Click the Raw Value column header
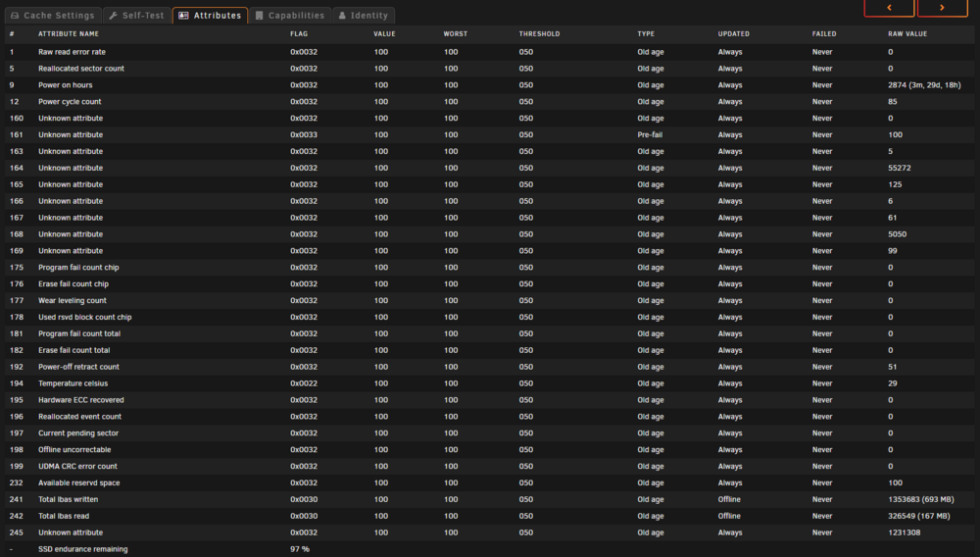This screenshot has width=980, height=557. pos(907,33)
